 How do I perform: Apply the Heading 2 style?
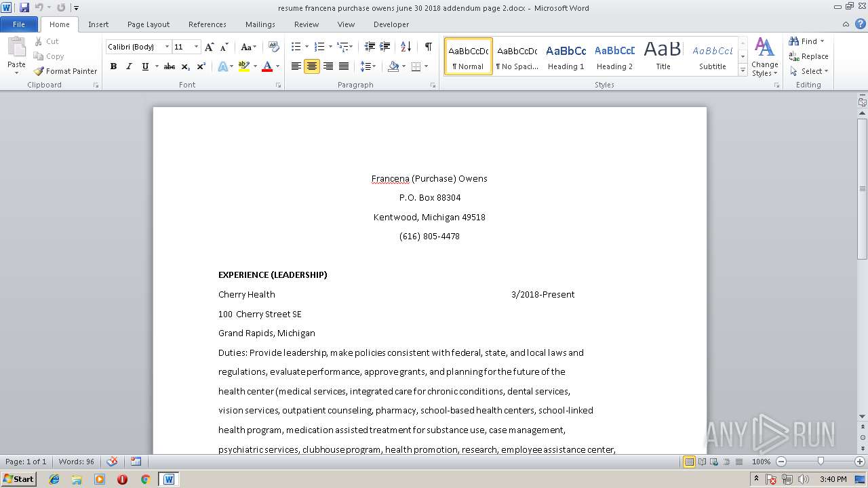click(614, 56)
